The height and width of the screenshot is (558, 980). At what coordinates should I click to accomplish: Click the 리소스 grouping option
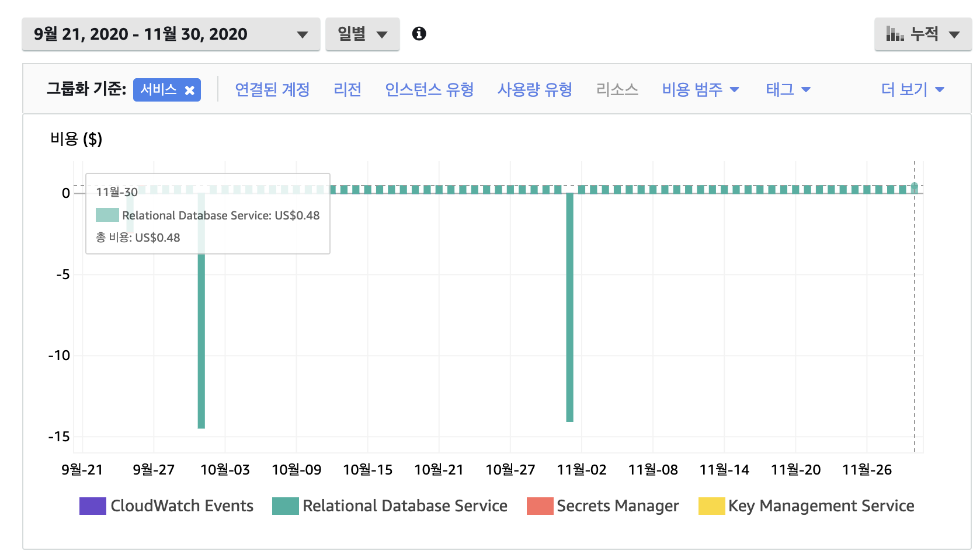(617, 90)
